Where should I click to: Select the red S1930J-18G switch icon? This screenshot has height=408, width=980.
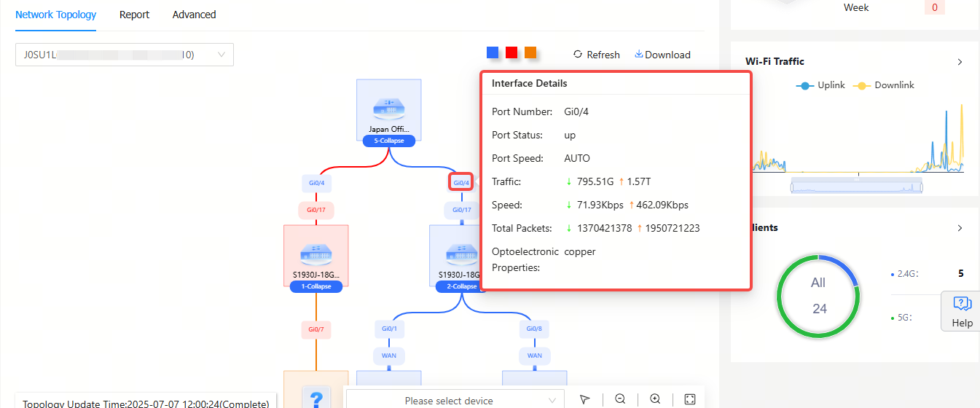coord(315,254)
